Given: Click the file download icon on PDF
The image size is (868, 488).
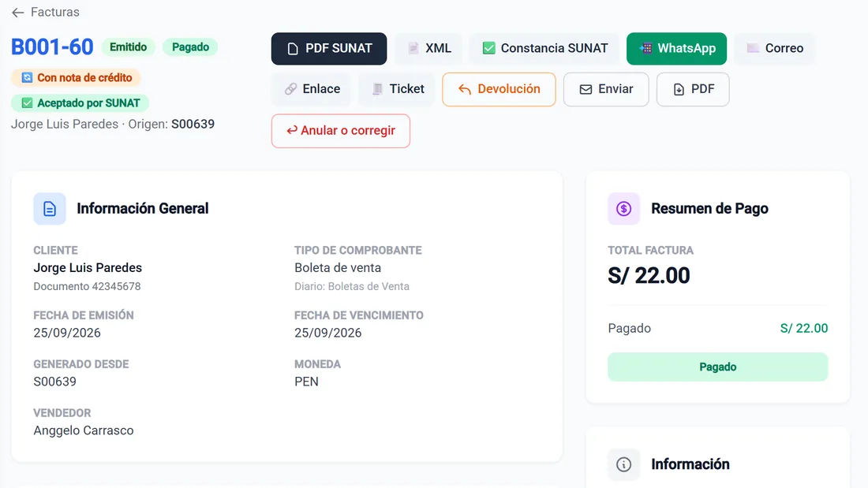Looking at the screenshot, I should tap(679, 90).
